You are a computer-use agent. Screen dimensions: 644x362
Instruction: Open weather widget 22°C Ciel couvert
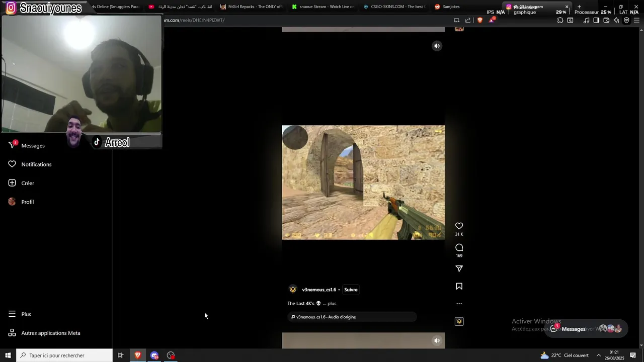click(x=564, y=355)
